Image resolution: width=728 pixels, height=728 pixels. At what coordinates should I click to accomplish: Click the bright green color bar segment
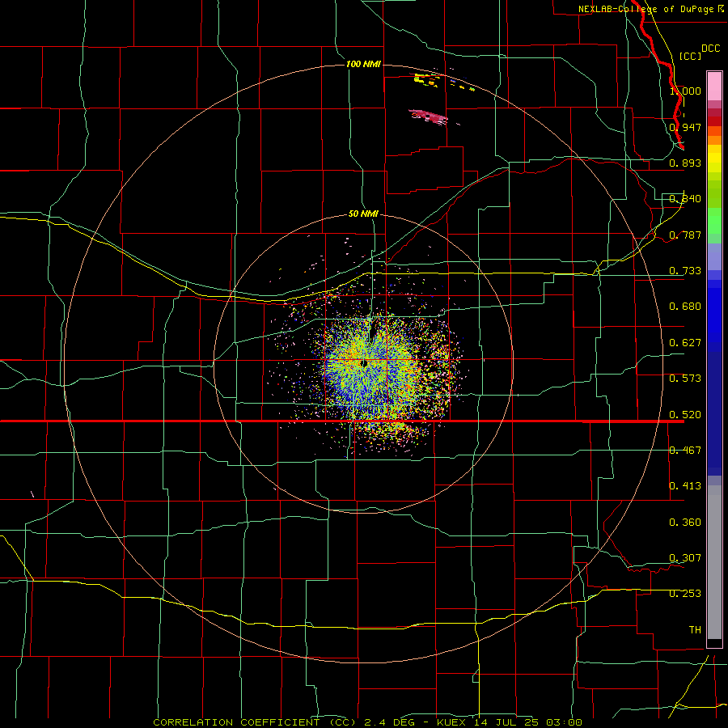(x=714, y=221)
